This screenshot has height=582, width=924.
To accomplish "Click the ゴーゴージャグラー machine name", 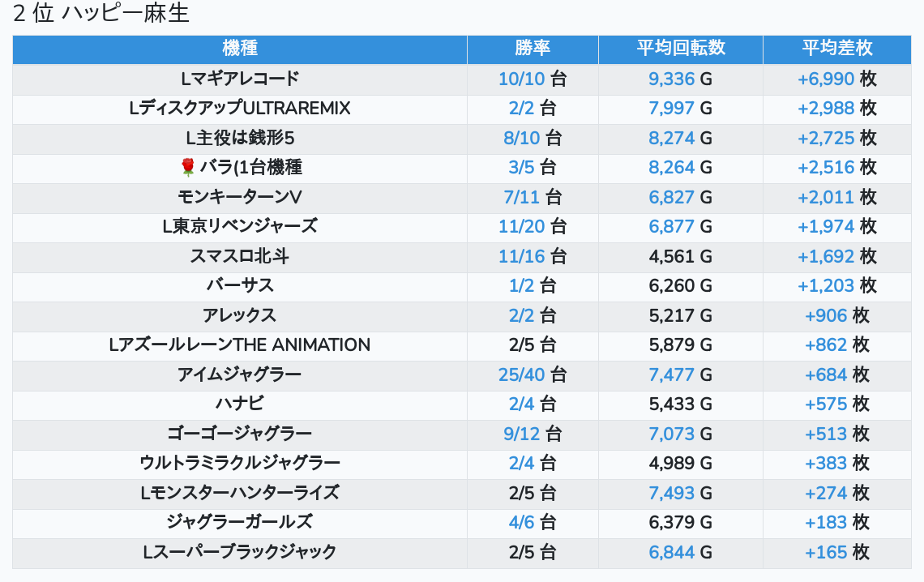I will (240, 434).
